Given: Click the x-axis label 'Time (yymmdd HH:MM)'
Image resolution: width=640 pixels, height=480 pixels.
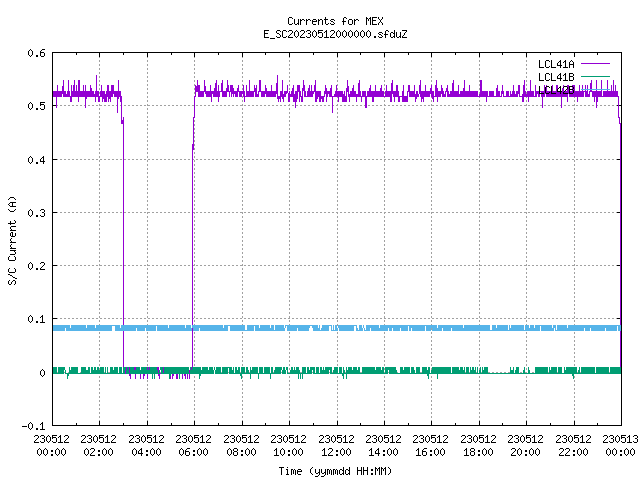Looking at the screenshot, I should tap(335, 471).
